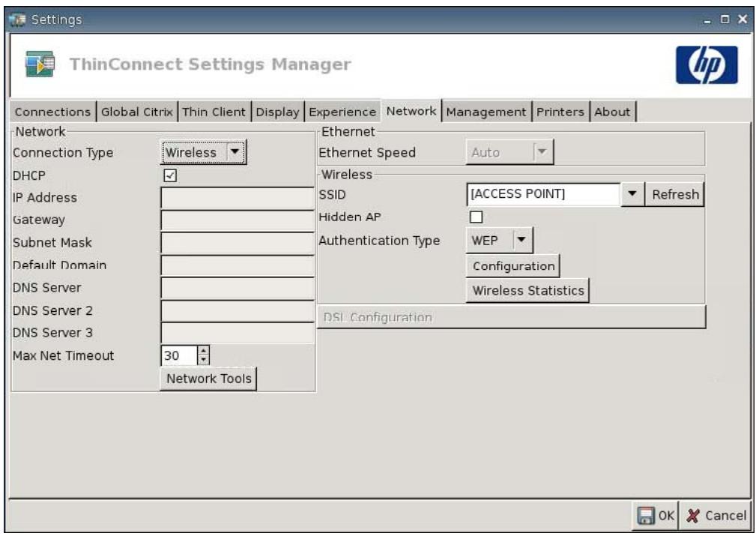Switch to the Global Citrix tab
Screen dimensions: 756x536
[x=137, y=112]
